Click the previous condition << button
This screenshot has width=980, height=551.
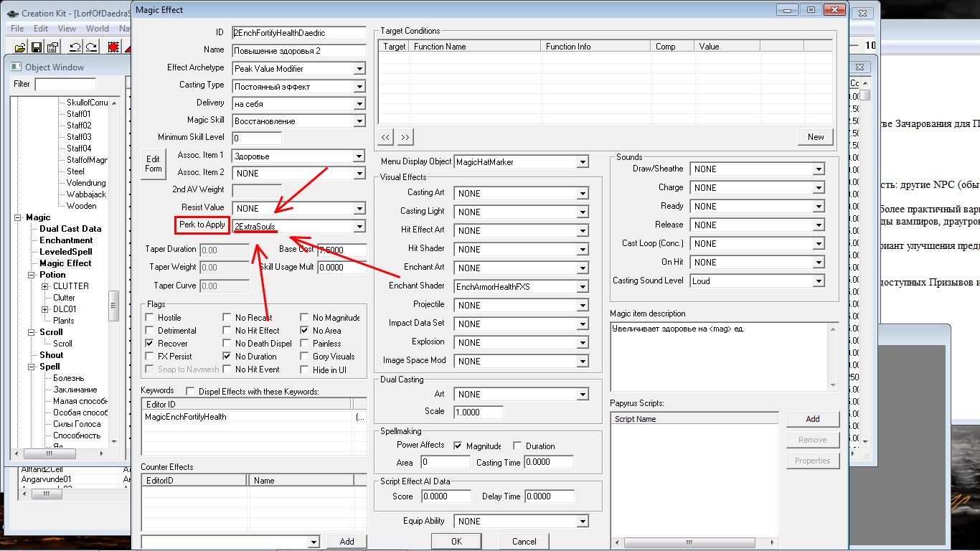[386, 137]
